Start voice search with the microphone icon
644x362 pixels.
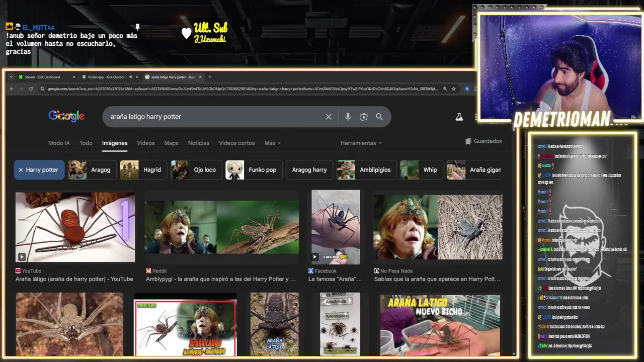click(348, 117)
